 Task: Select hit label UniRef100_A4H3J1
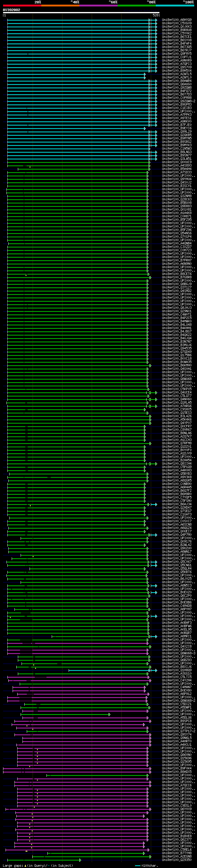point(177,745)
